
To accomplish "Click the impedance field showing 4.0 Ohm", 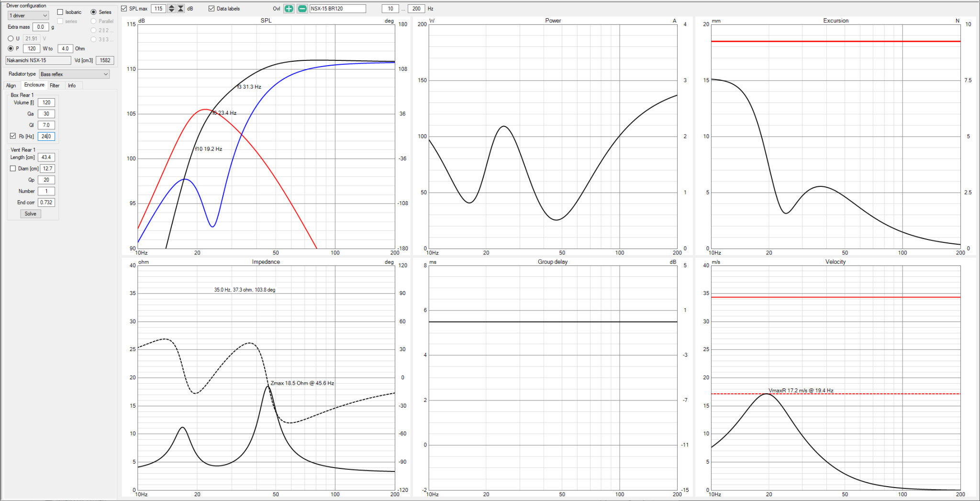I will 65,48.
